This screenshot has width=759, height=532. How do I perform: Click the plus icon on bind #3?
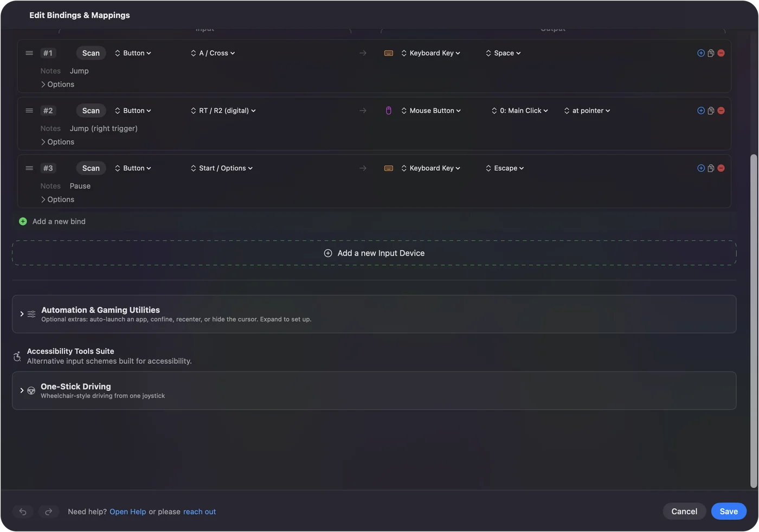pyautogui.click(x=701, y=168)
